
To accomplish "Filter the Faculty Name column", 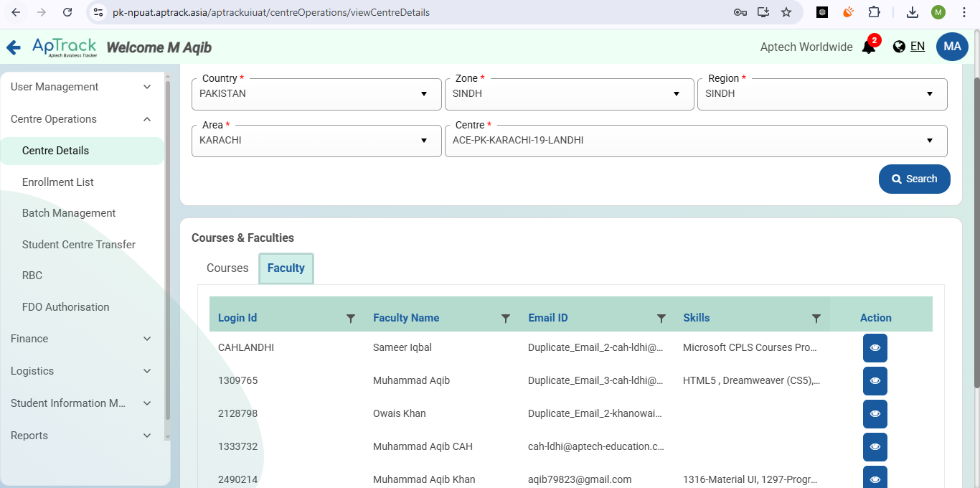I will tap(506, 318).
